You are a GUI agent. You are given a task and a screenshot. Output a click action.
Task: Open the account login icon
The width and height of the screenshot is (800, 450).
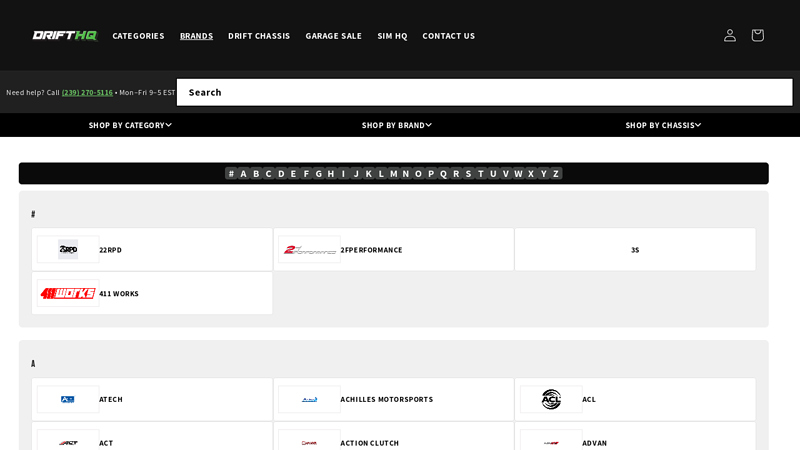point(730,35)
